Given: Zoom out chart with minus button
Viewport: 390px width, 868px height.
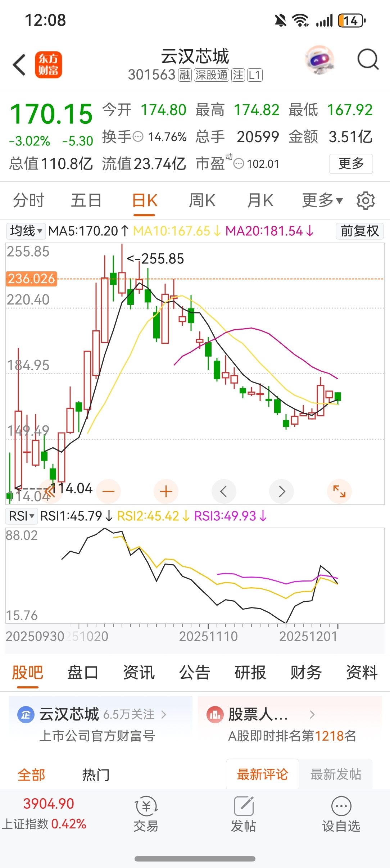Looking at the screenshot, I should [x=108, y=491].
